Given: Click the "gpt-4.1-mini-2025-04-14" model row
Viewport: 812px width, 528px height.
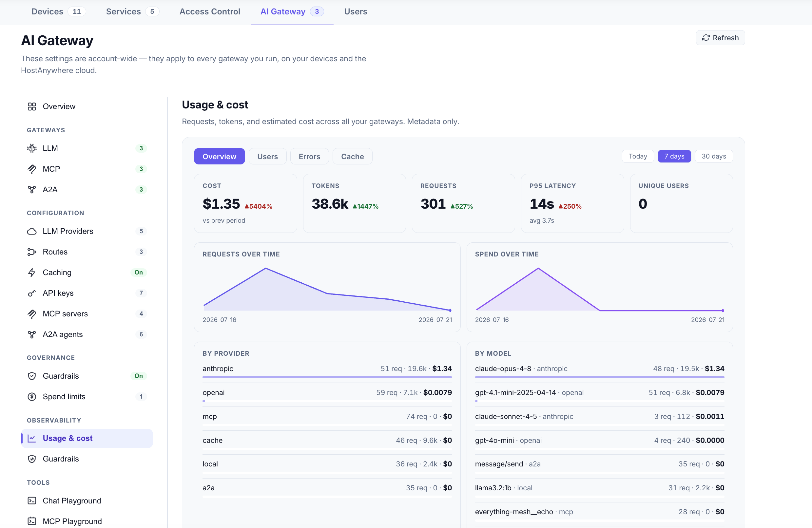Looking at the screenshot, I should coord(599,395).
